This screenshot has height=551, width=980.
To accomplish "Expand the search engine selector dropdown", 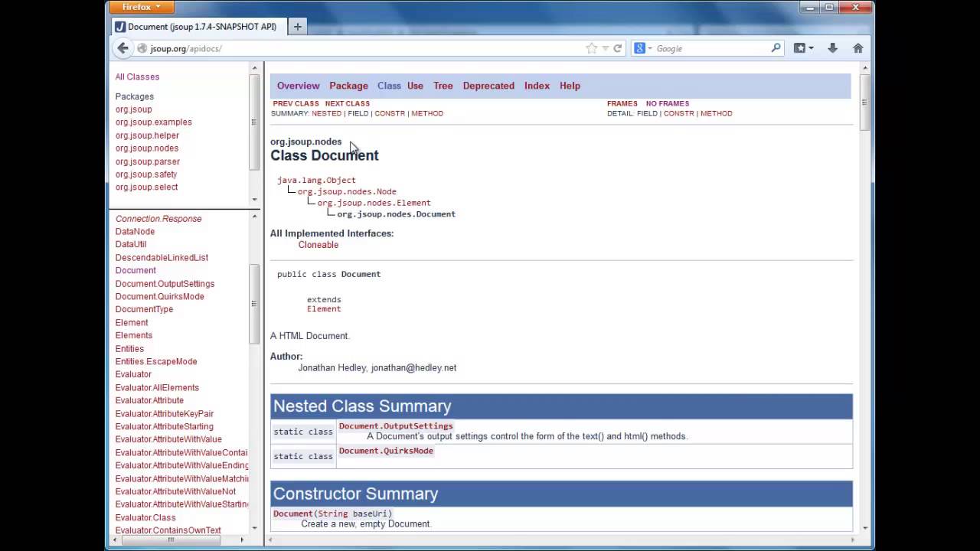I will (x=650, y=48).
